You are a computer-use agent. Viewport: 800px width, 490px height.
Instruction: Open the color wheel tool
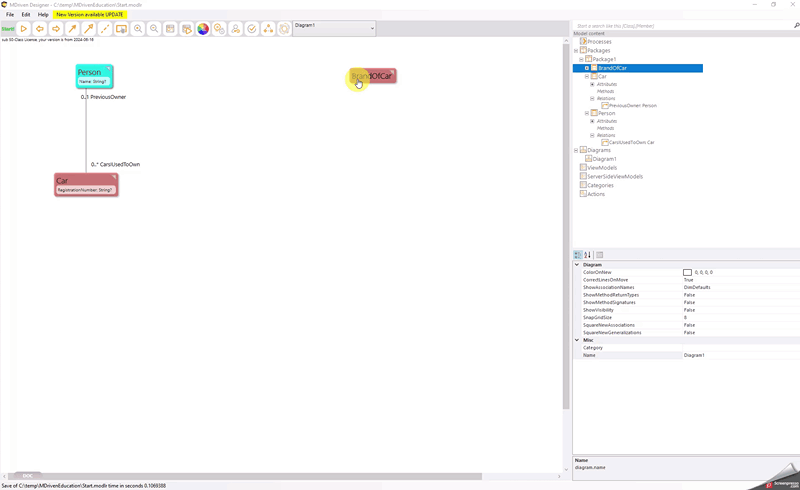pyautogui.click(x=203, y=29)
